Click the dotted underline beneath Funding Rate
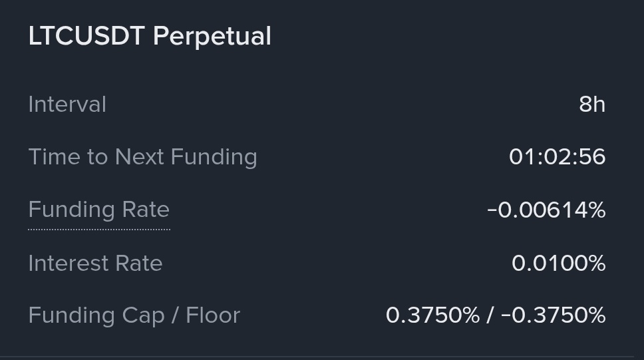644x360 pixels. tap(98, 230)
